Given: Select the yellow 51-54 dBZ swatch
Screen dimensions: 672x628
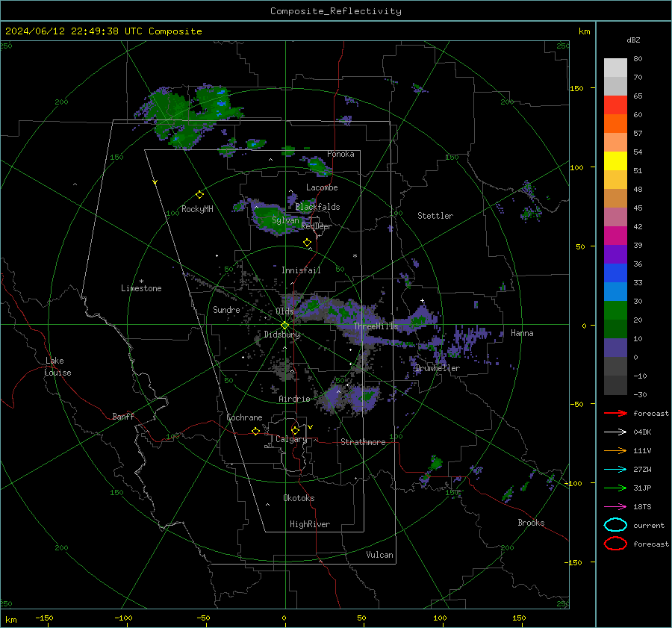Looking at the screenshot, I should coord(615,161).
